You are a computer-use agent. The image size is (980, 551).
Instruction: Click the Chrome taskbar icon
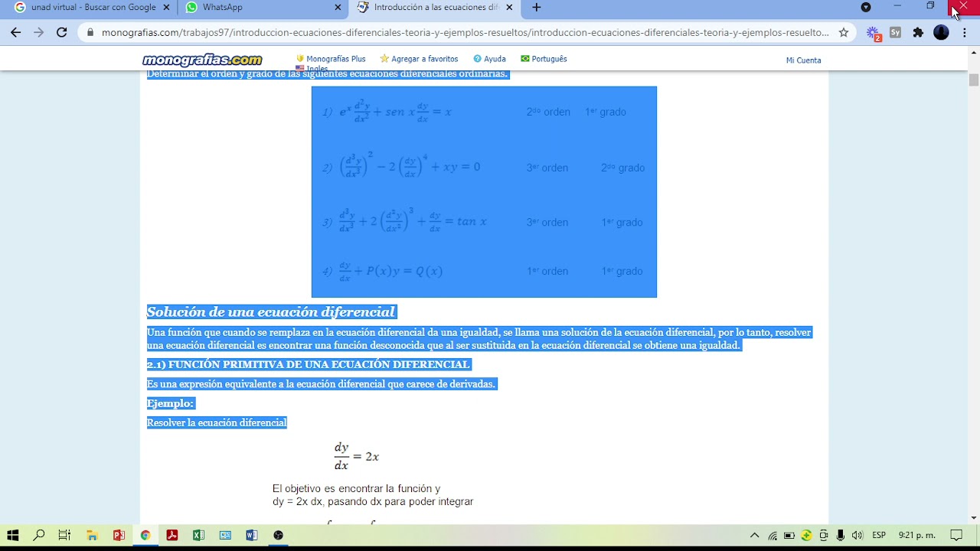click(145, 535)
